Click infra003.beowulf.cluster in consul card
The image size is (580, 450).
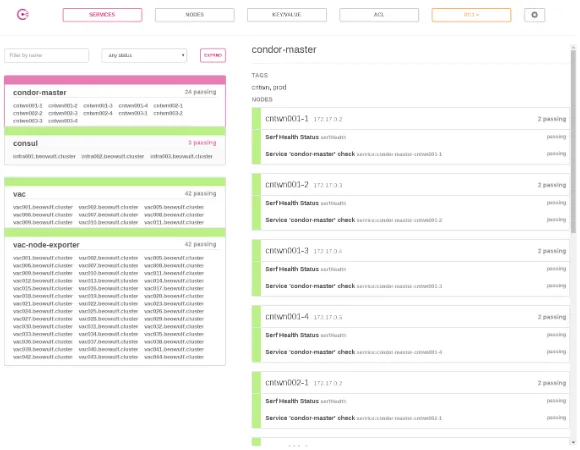tap(181, 156)
